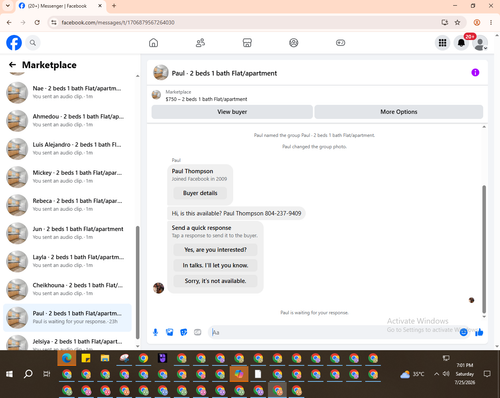Screen dimensions: 500x398
Task: Open Facebook search magnifier
Action: (x=33, y=43)
